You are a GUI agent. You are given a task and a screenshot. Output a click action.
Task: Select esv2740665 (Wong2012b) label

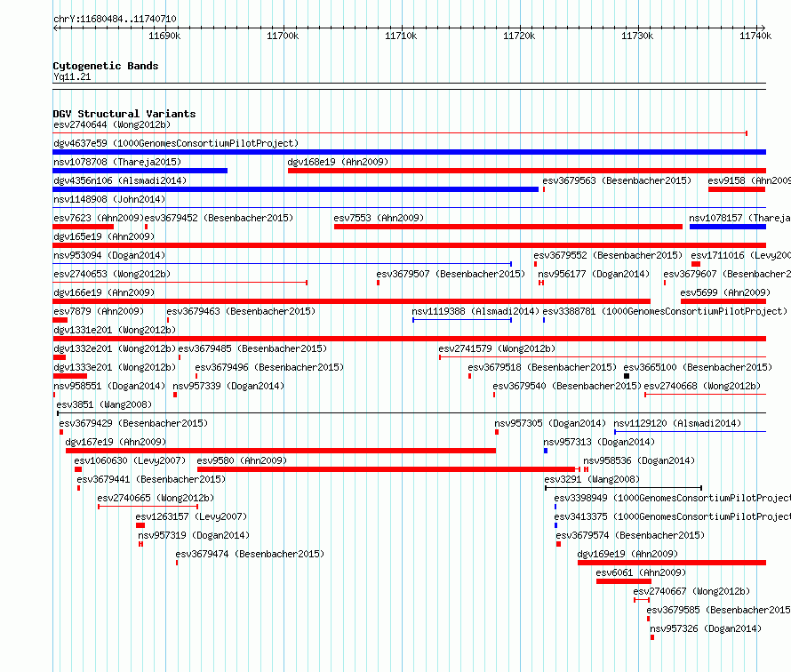(156, 498)
